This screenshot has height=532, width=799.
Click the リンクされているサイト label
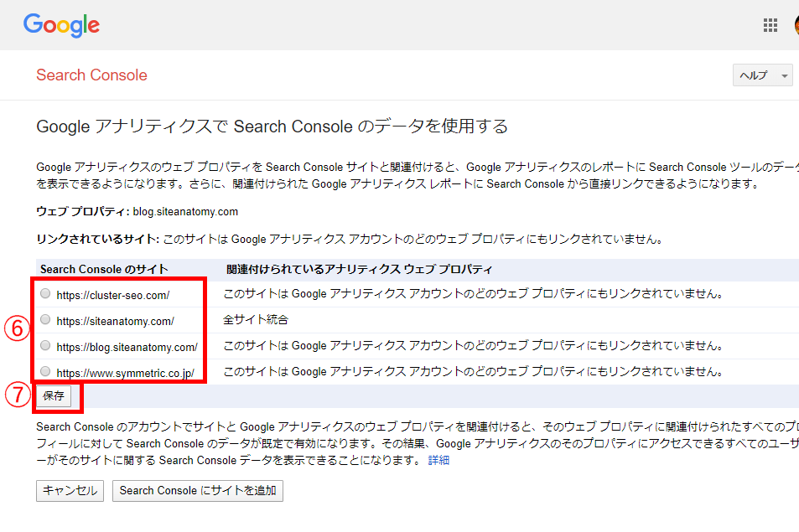coord(98,240)
